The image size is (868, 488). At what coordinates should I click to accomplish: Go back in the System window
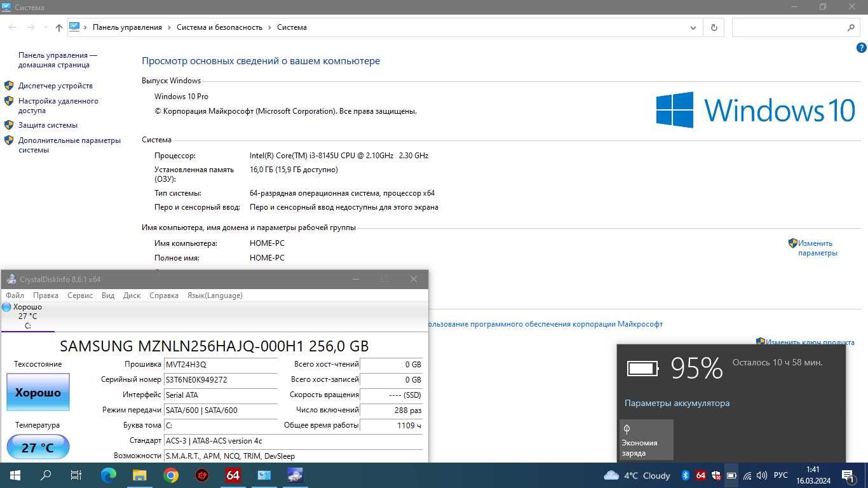12,27
